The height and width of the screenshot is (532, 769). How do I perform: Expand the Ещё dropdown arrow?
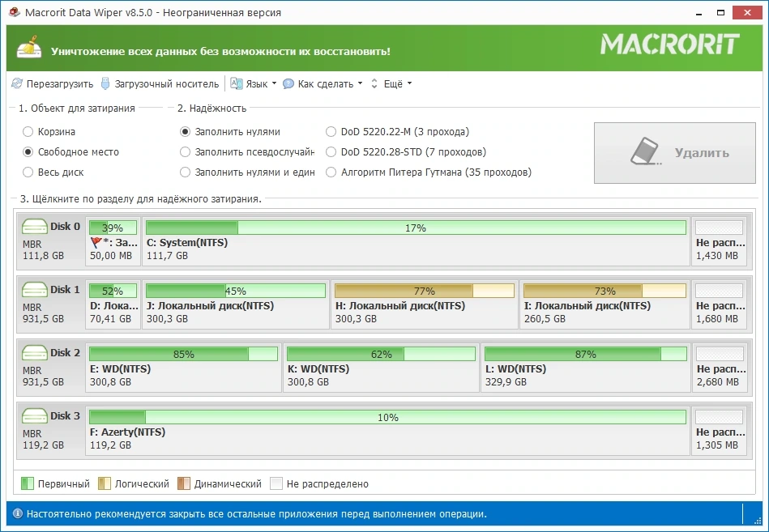click(409, 83)
